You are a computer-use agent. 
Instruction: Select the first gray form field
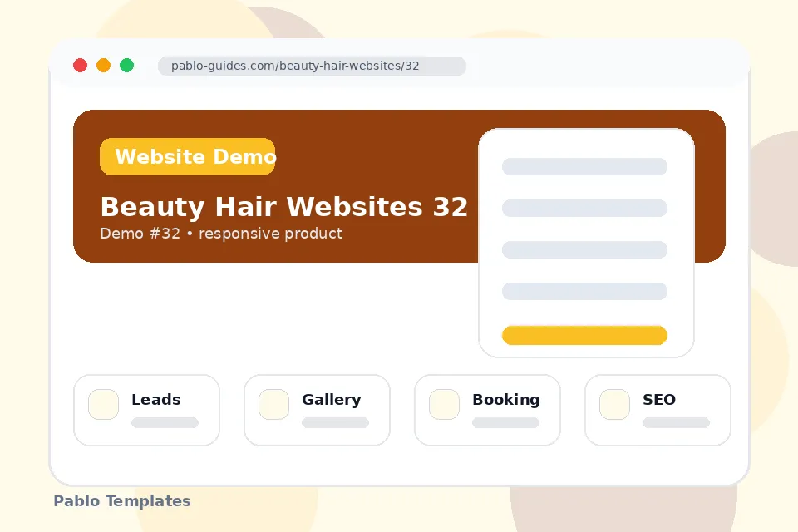[x=584, y=166]
